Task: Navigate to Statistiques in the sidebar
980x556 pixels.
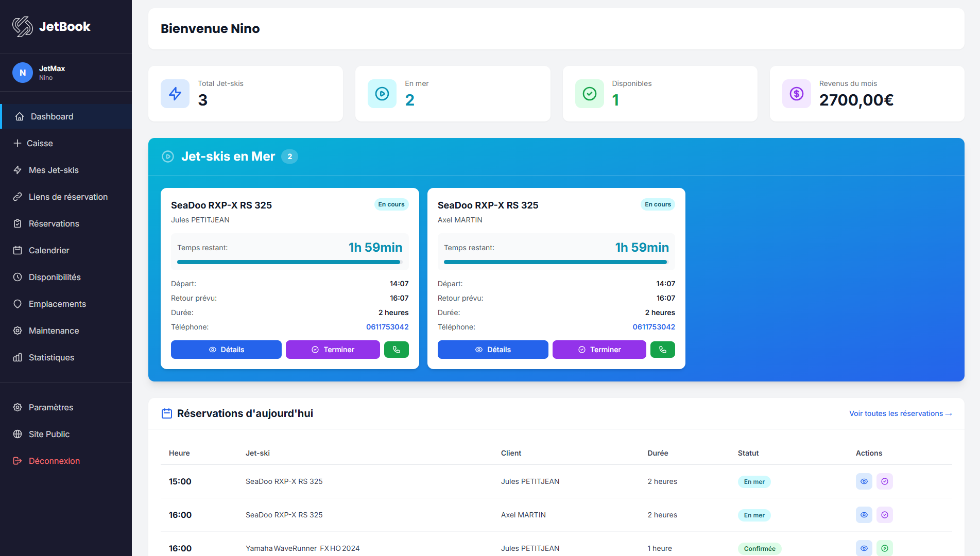Action: point(51,357)
